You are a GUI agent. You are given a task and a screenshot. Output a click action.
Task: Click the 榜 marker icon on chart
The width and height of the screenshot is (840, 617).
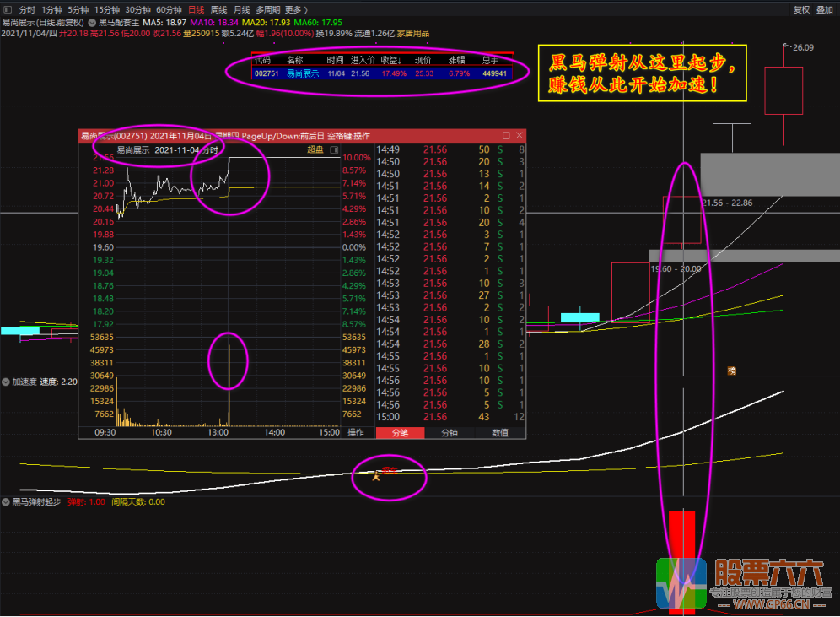tap(732, 371)
